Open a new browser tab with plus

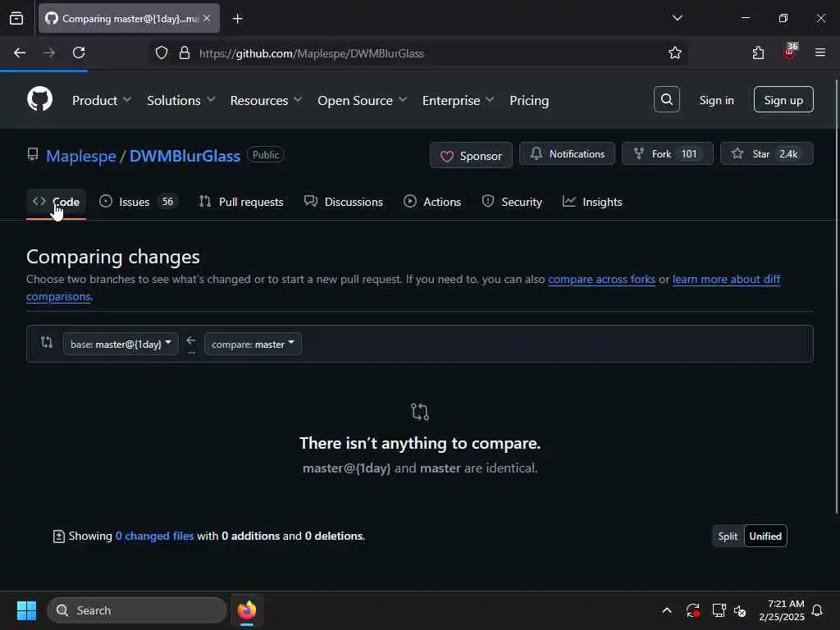(x=237, y=19)
